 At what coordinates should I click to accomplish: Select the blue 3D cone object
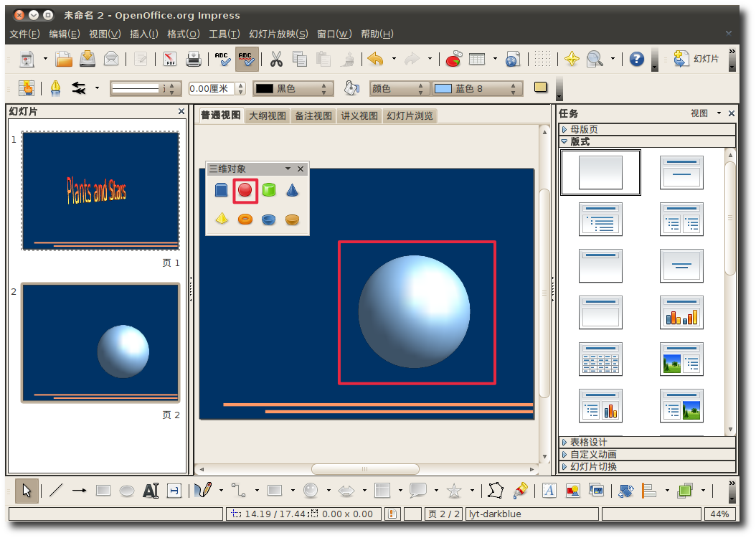(292, 190)
